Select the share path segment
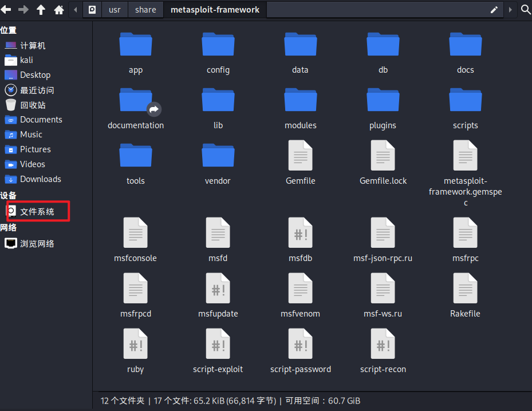Screen dimensions: 532x411 pyautogui.click(x=145, y=10)
